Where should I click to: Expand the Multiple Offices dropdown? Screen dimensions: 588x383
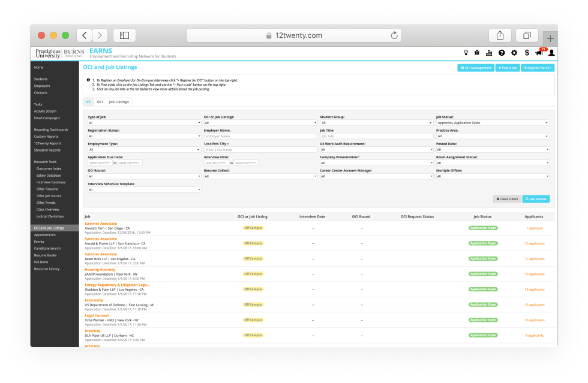point(493,176)
